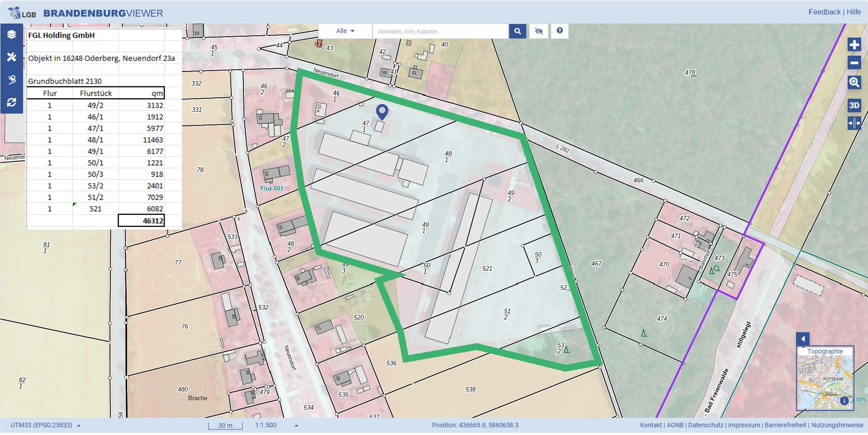The width and height of the screenshot is (868, 435).
Task: Click the Flur 001 map label
Action: point(272,188)
